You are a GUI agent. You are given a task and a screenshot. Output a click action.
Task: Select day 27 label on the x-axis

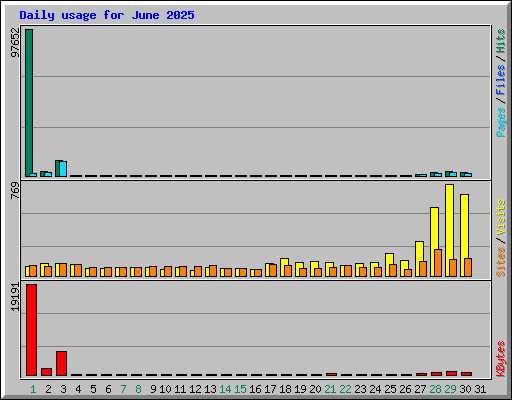click(420, 389)
